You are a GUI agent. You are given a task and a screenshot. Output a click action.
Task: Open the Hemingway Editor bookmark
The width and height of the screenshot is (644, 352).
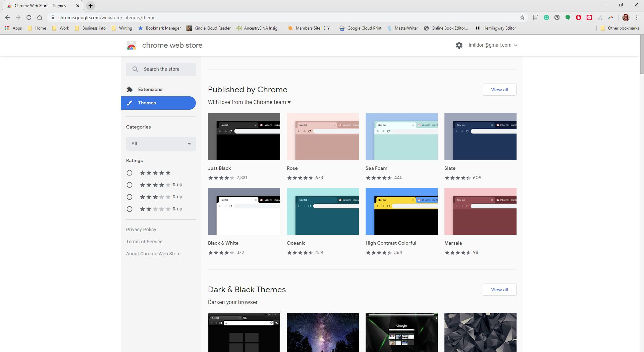click(x=496, y=28)
